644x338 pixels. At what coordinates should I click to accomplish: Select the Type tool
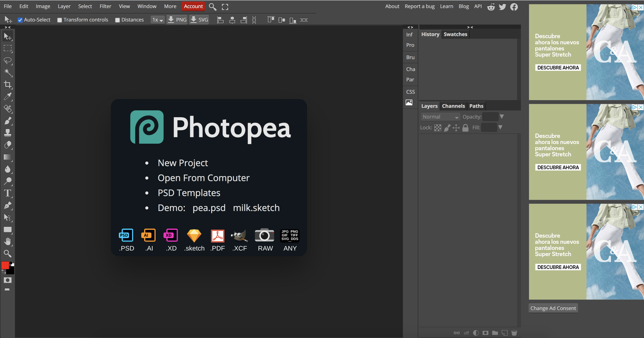pyautogui.click(x=7, y=193)
